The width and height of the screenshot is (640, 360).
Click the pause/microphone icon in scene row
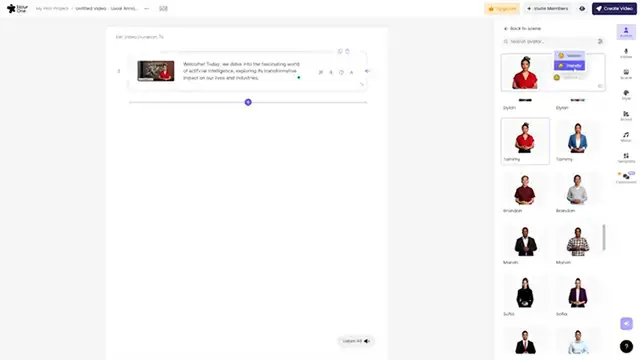(x=331, y=72)
